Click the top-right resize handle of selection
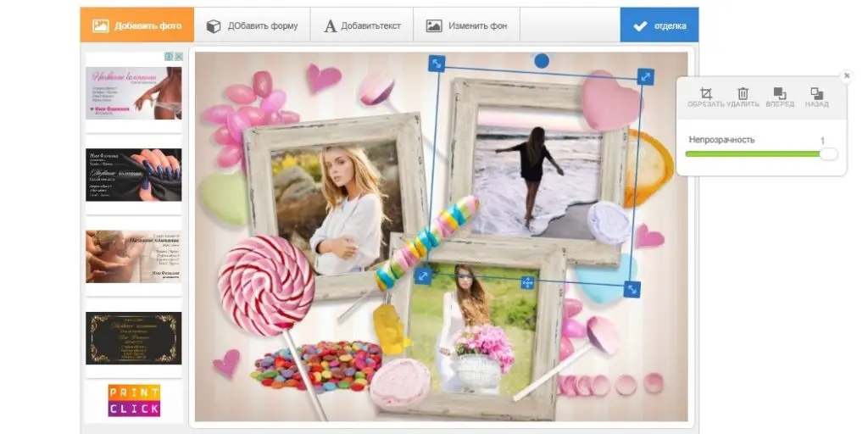This screenshot has width=868, height=434. coord(645,77)
